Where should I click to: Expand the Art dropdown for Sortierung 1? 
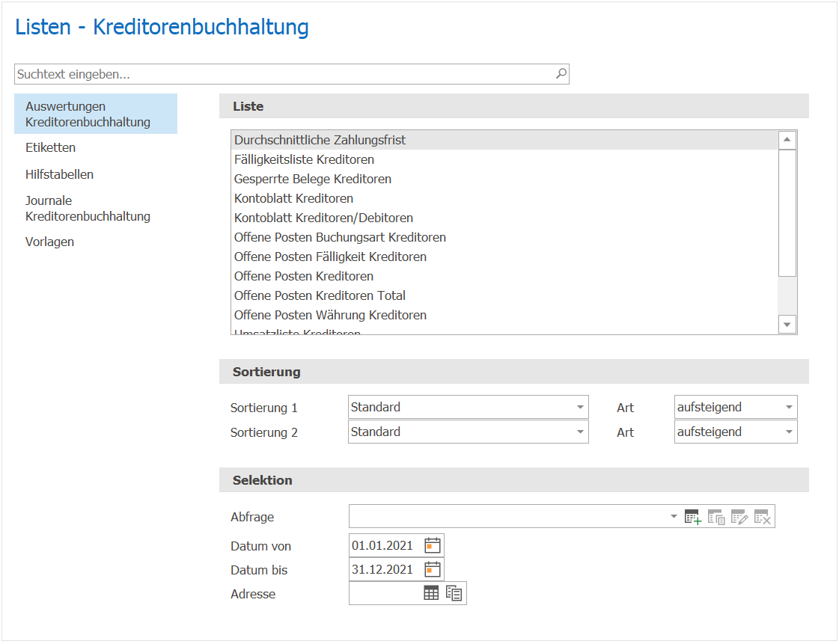(x=736, y=407)
